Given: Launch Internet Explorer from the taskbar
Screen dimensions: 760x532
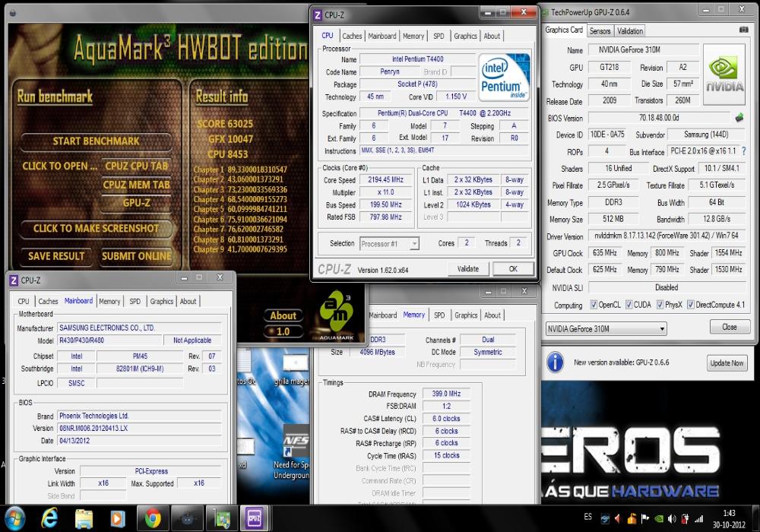Looking at the screenshot, I should click(49, 519).
